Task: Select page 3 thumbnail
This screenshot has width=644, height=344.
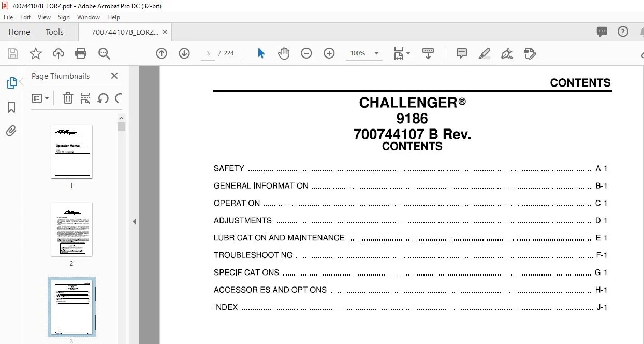Action: point(71,307)
